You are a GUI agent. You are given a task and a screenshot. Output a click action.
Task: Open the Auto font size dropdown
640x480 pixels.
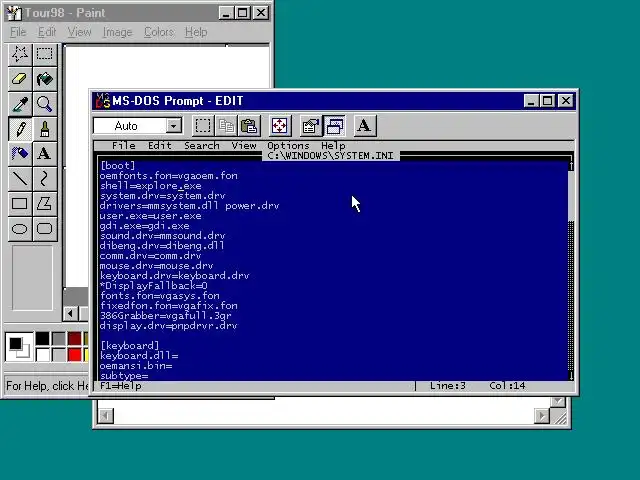tap(174, 126)
